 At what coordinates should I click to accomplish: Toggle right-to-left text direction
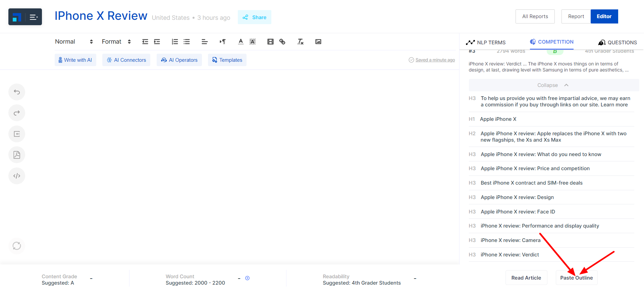pos(223,42)
